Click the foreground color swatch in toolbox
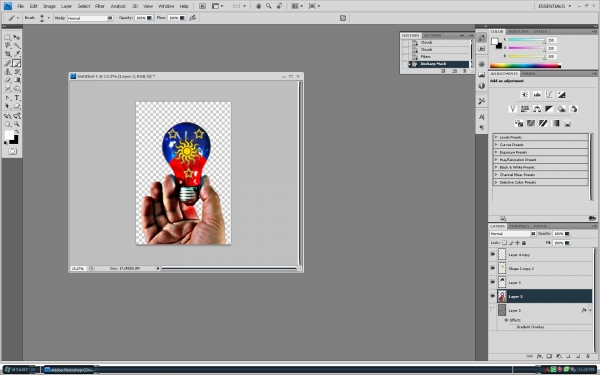The height and width of the screenshot is (375, 600). [9, 135]
